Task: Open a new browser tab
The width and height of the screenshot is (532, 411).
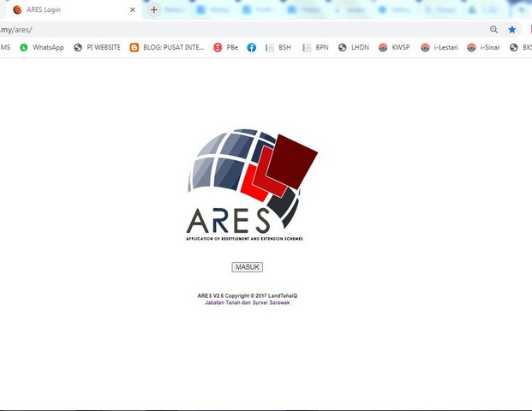Action: click(x=154, y=9)
